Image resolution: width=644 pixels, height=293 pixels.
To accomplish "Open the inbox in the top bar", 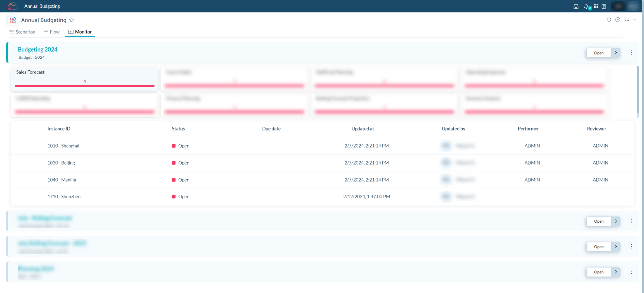I will click(x=576, y=6).
